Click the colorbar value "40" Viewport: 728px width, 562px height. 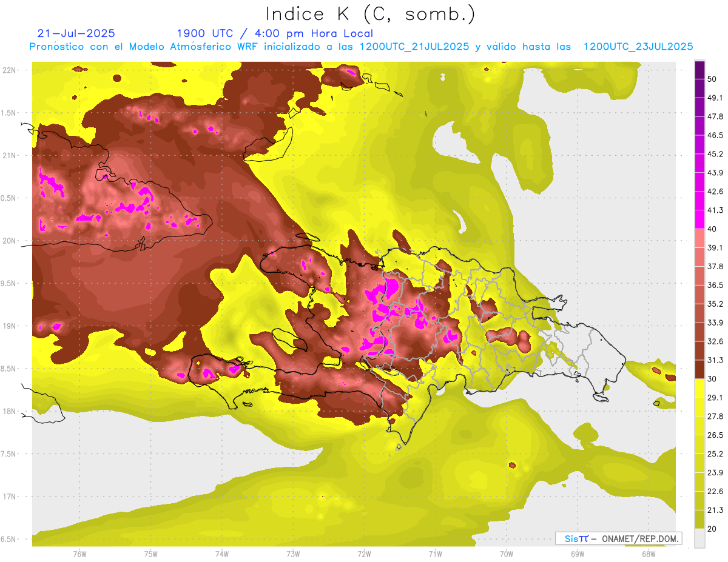tap(712, 229)
